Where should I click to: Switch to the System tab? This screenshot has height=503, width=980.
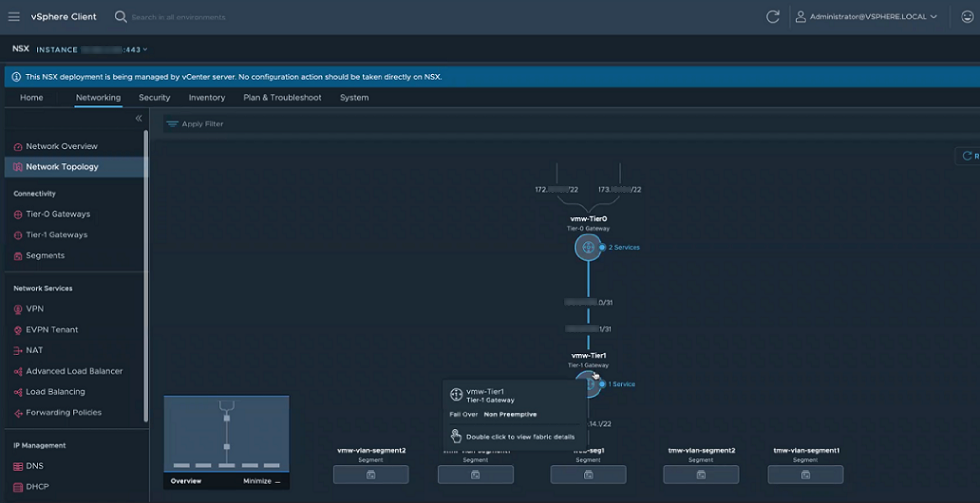coord(354,98)
